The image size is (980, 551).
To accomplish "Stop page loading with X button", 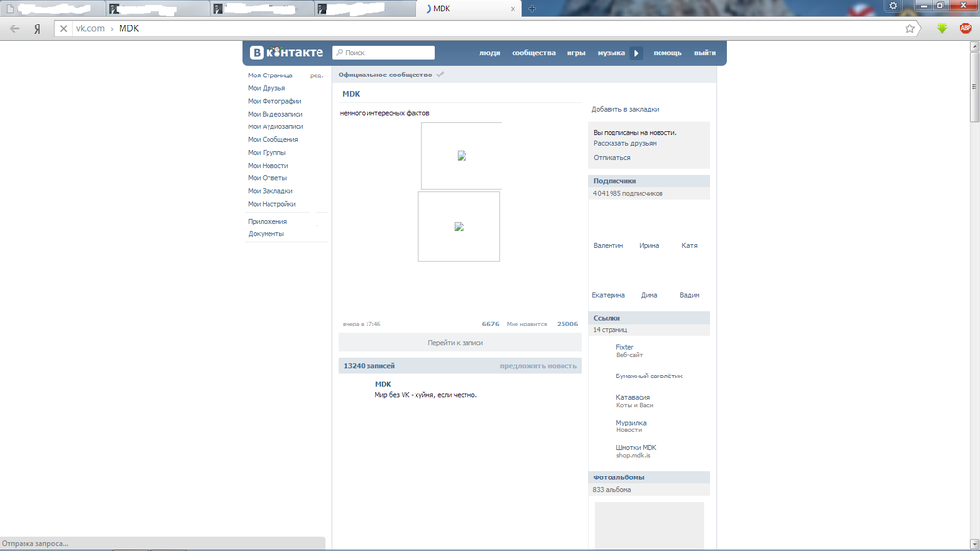I will click(63, 28).
